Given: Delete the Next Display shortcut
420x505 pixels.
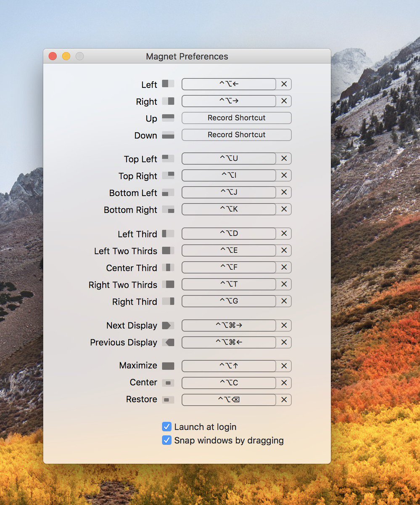Looking at the screenshot, I should pos(284,325).
